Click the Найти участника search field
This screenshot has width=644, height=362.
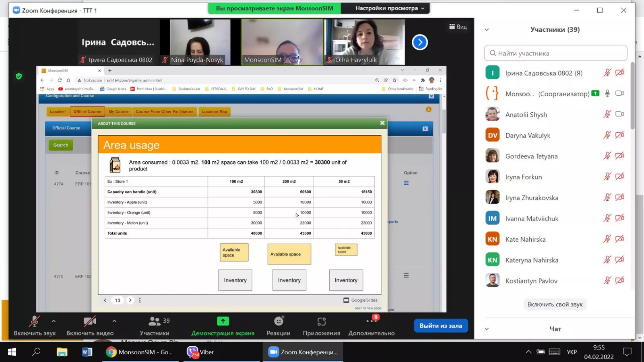tap(555, 53)
